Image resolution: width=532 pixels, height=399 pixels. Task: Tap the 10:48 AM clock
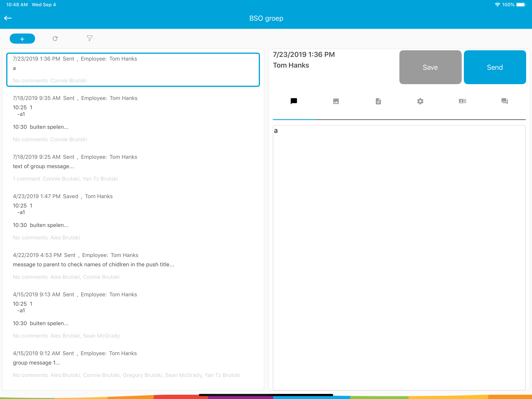17,4
